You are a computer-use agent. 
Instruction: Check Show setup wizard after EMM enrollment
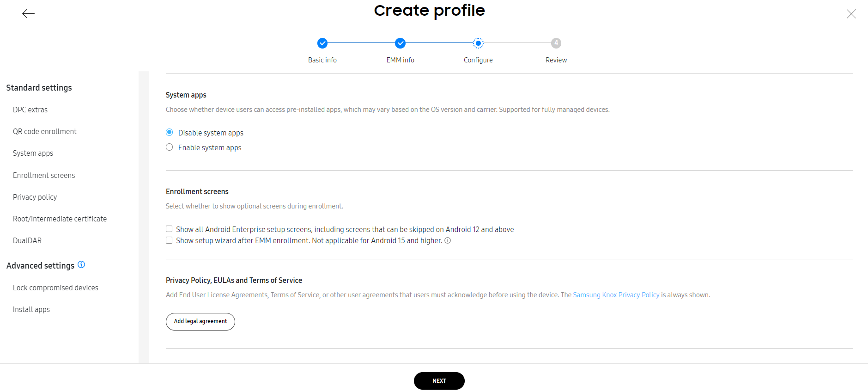pyautogui.click(x=169, y=240)
